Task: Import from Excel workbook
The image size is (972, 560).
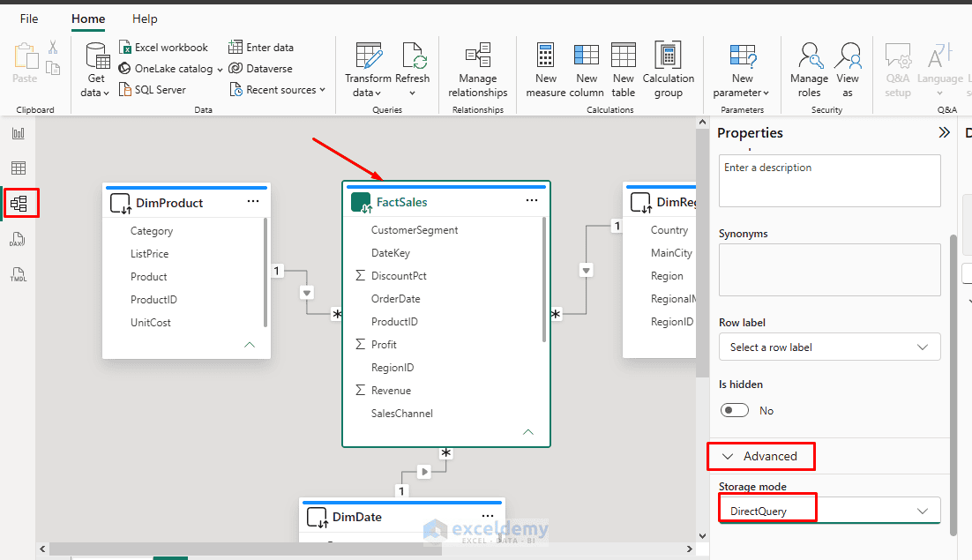Action: point(164,48)
